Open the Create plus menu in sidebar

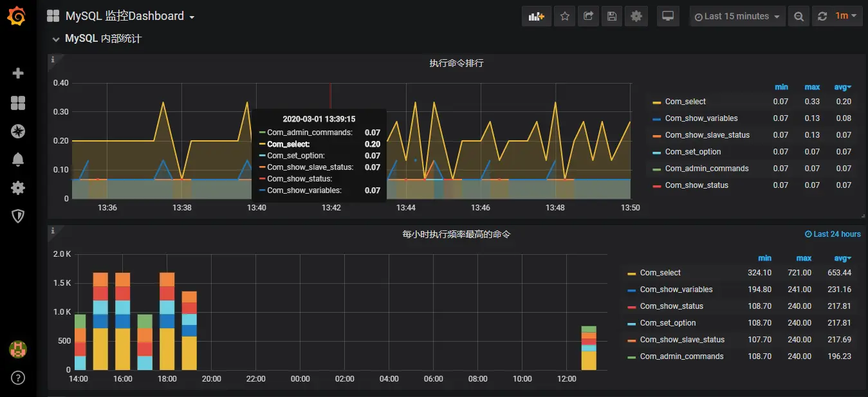[18, 73]
